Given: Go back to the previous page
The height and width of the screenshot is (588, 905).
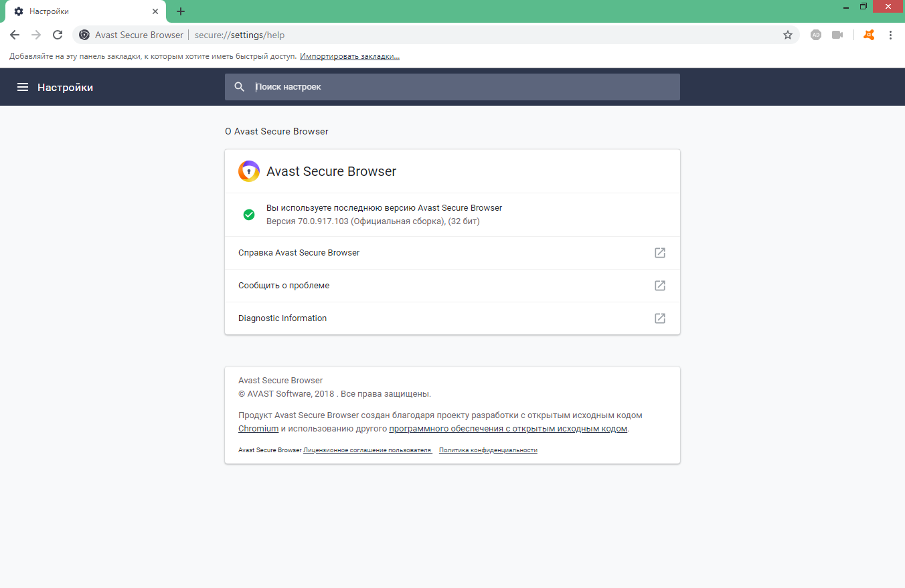Looking at the screenshot, I should point(15,35).
